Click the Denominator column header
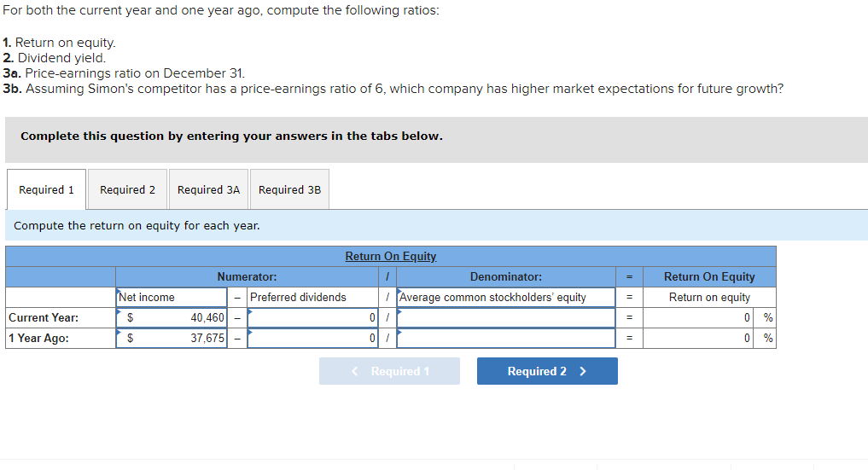 pyautogui.click(x=506, y=276)
